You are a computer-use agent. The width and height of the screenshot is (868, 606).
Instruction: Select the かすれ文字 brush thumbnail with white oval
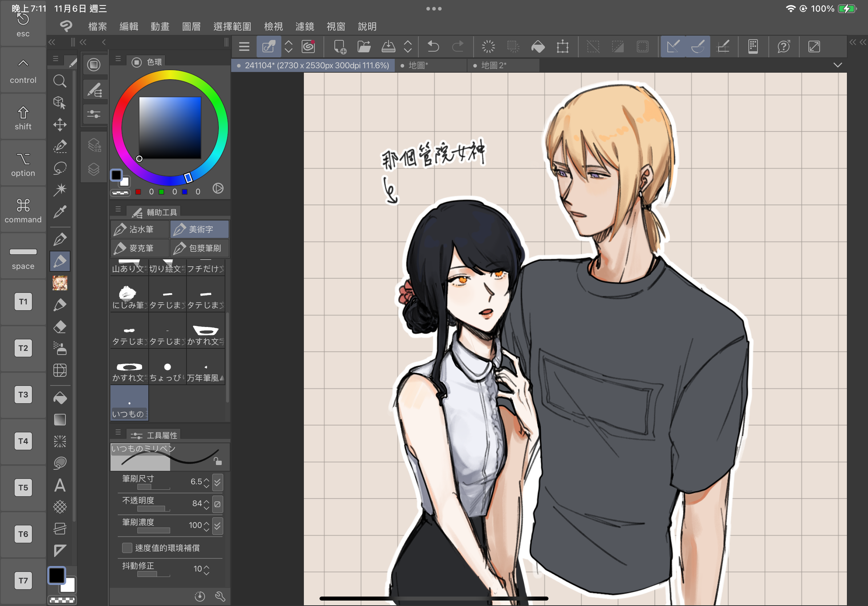[130, 367]
